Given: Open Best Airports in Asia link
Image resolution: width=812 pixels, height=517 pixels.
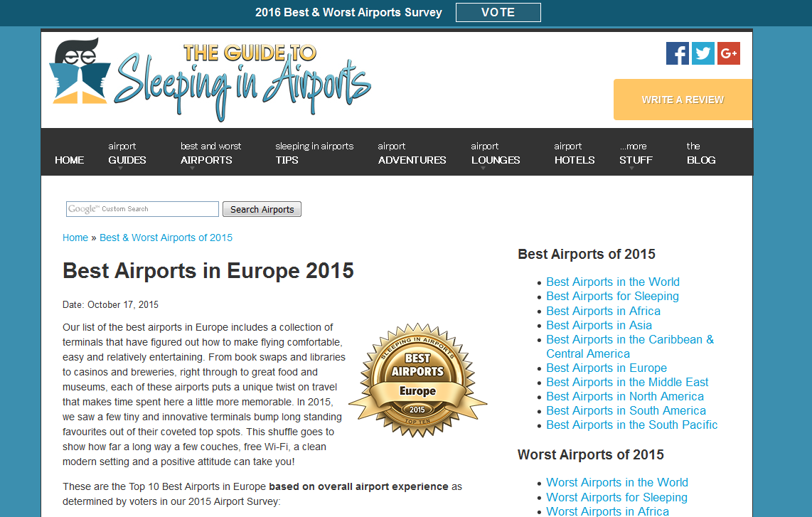Looking at the screenshot, I should [599, 325].
